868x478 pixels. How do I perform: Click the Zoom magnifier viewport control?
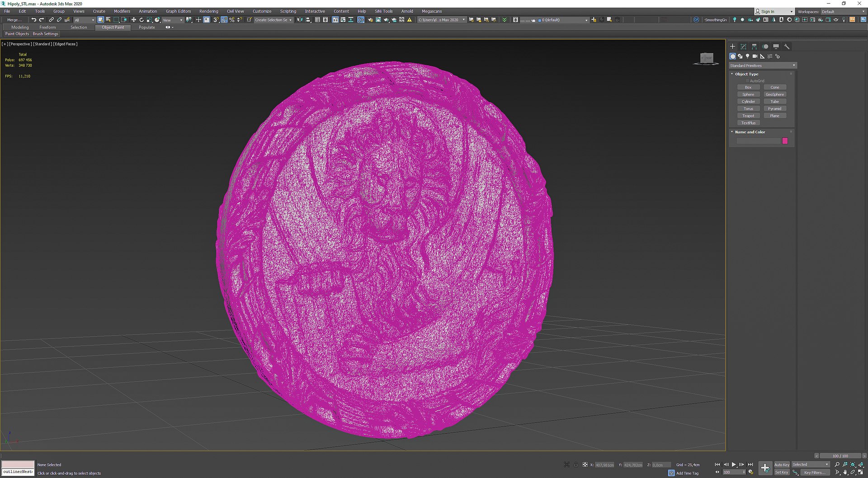coord(837,464)
